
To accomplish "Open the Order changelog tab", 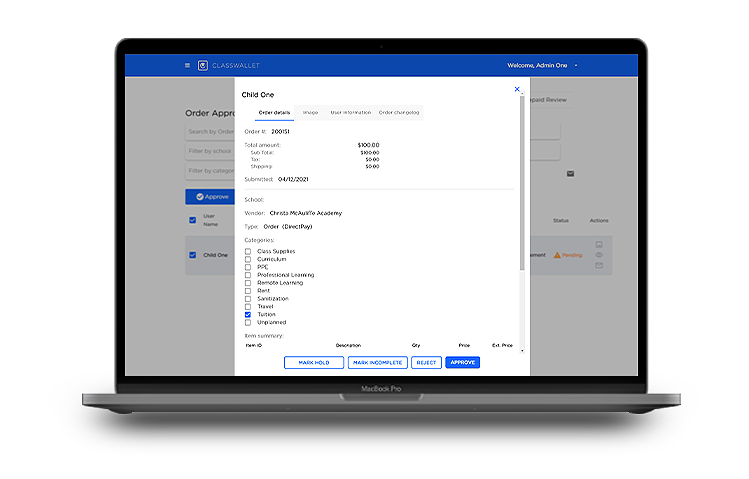I will coord(399,113).
